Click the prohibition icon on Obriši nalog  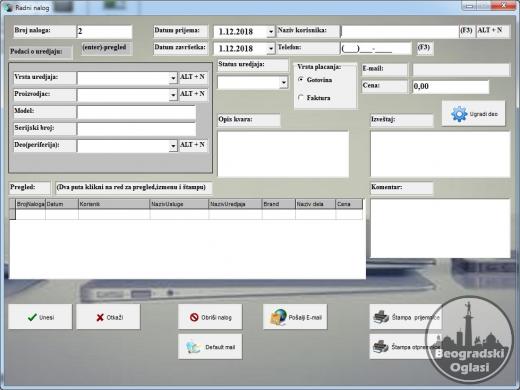(x=194, y=317)
